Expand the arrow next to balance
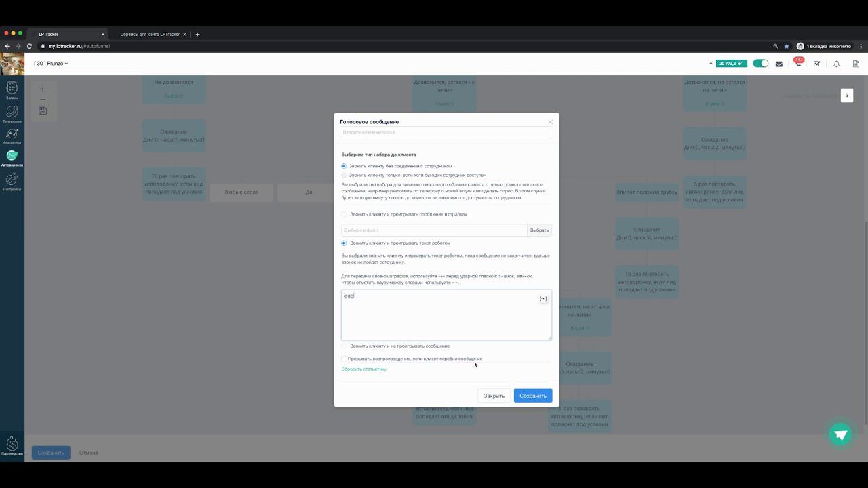868x488 pixels. pos(711,64)
